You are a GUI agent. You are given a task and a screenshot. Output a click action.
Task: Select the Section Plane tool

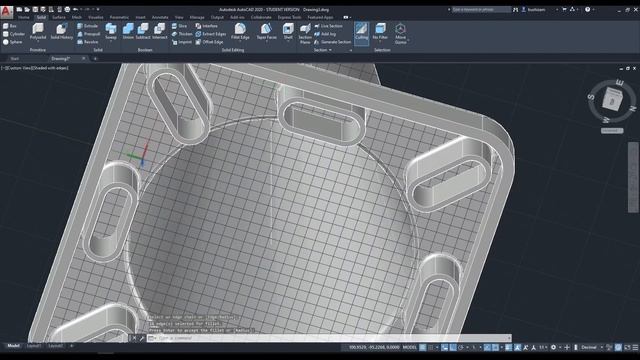point(305,33)
